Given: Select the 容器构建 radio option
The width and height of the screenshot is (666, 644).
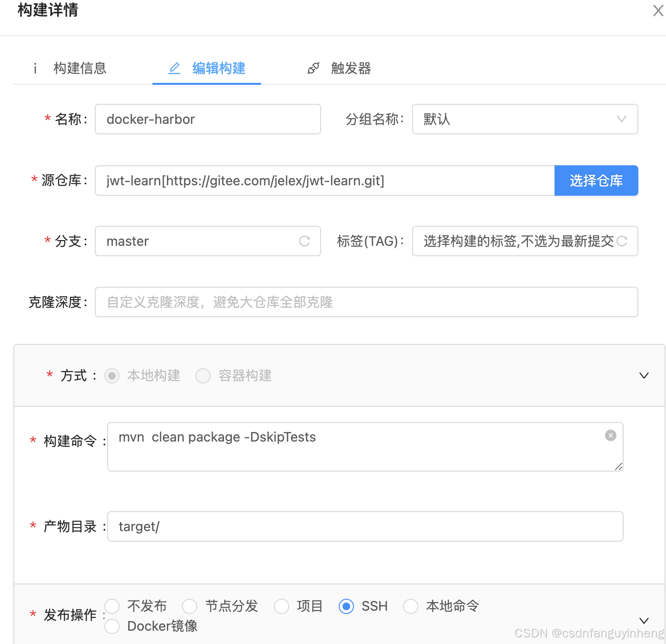Looking at the screenshot, I should pyautogui.click(x=203, y=376).
